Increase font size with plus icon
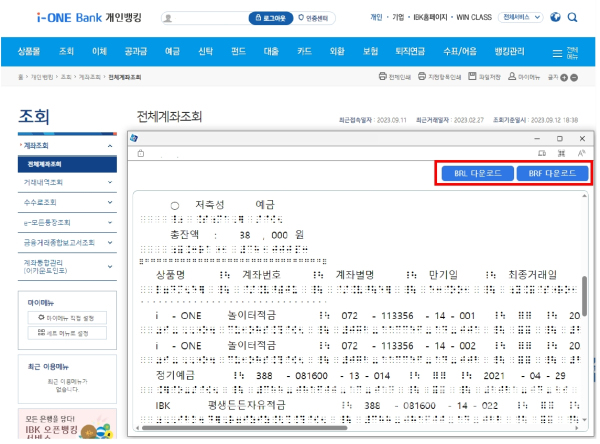600x444 pixels. (x=564, y=78)
